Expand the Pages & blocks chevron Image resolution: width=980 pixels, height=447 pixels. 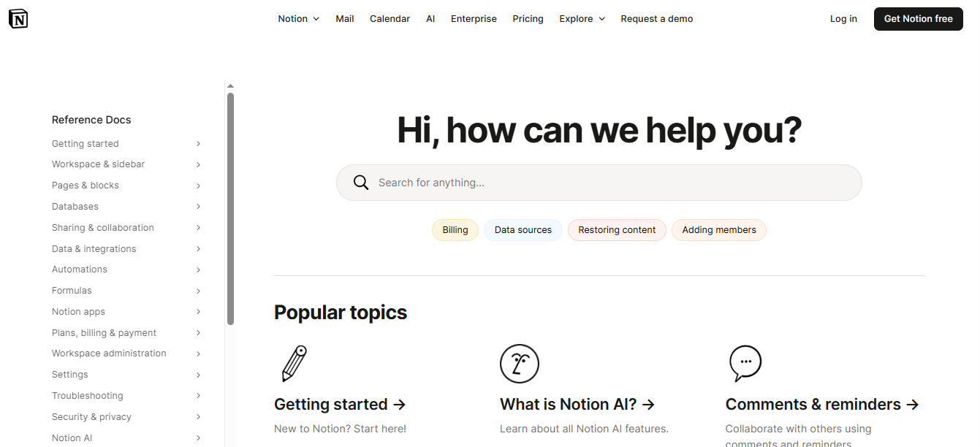point(198,186)
